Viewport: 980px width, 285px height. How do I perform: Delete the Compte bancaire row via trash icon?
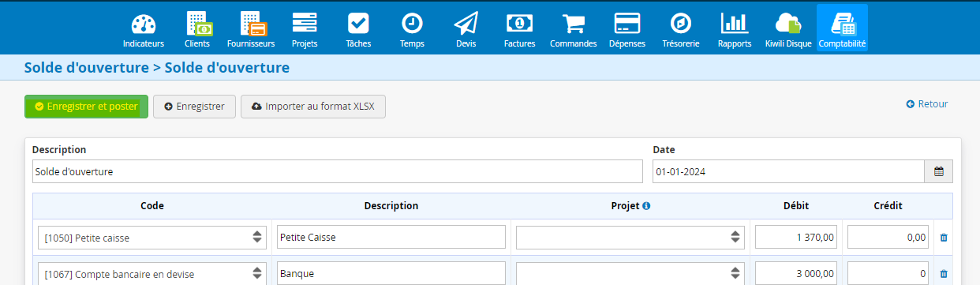click(944, 274)
